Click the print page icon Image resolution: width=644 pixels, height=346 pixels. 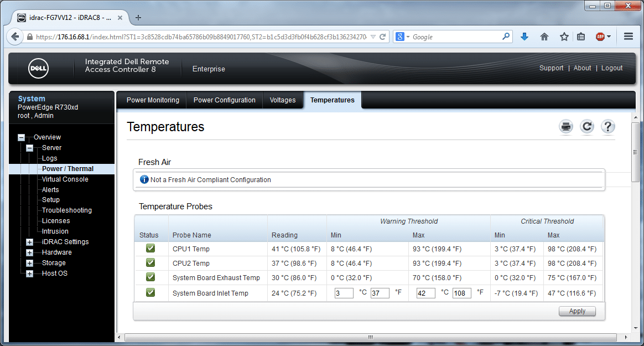566,127
